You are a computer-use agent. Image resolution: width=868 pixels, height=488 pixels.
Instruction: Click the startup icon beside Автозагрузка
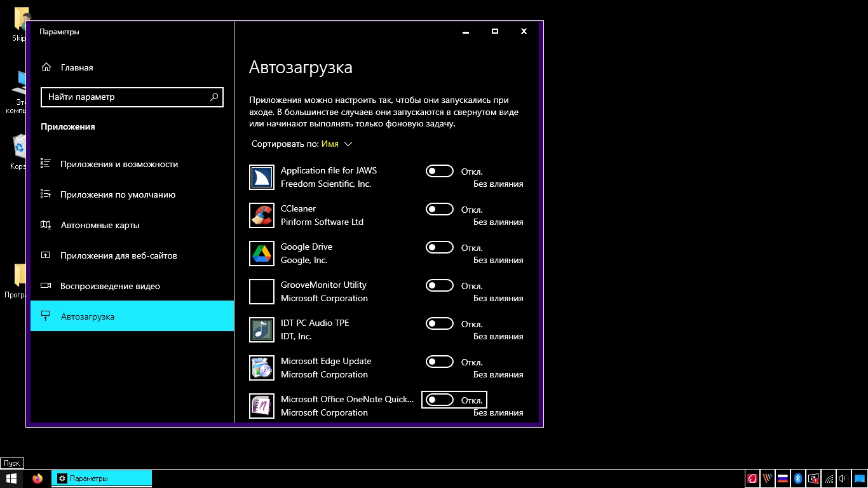(x=46, y=316)
